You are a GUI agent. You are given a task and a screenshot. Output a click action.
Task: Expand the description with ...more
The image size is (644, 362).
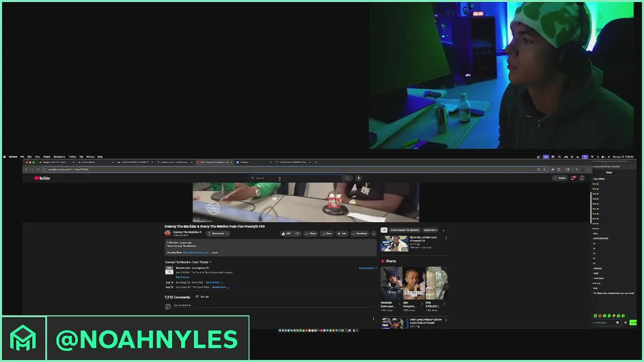[x=214, y=252]
